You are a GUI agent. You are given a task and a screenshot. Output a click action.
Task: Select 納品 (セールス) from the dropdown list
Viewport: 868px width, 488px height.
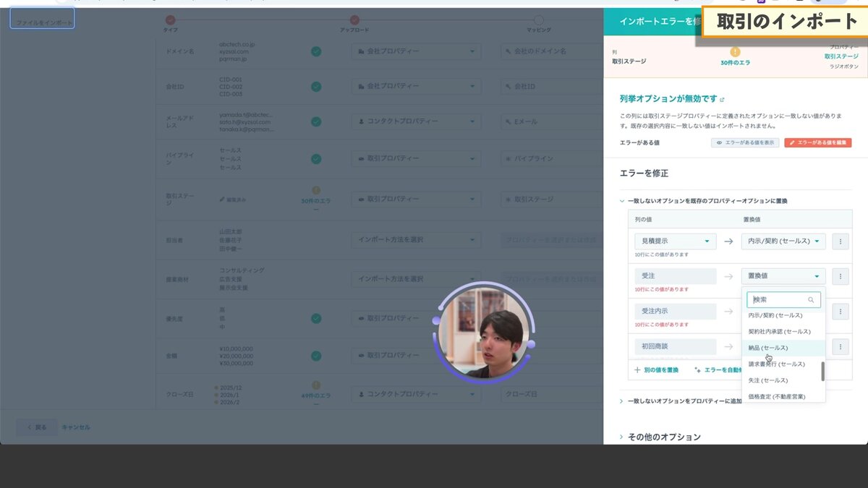(x=768, y=348)
